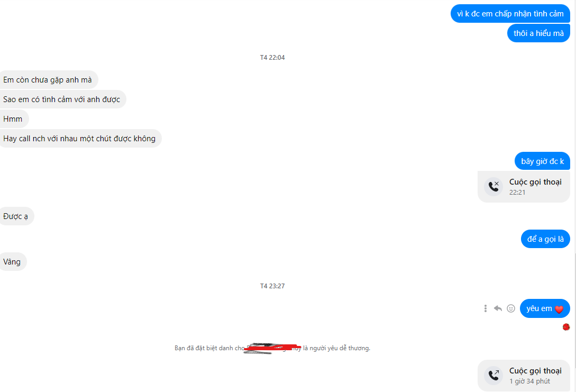The height and width of the screenshot is (392, 576).
Task: Click 'Hay call nch với nhau một chút' message
Action: (x=80, y=139)
